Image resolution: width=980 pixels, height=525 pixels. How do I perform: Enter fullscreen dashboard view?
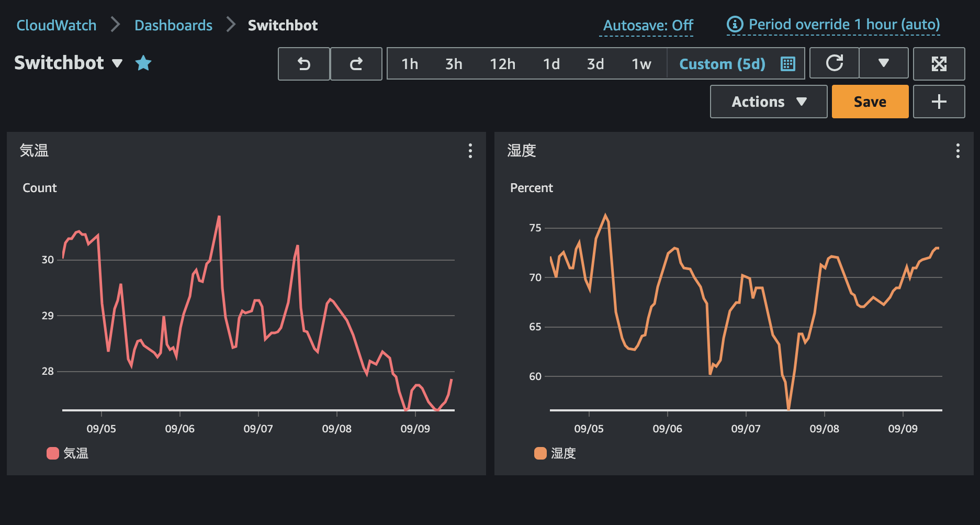click(x=939, y=63)
